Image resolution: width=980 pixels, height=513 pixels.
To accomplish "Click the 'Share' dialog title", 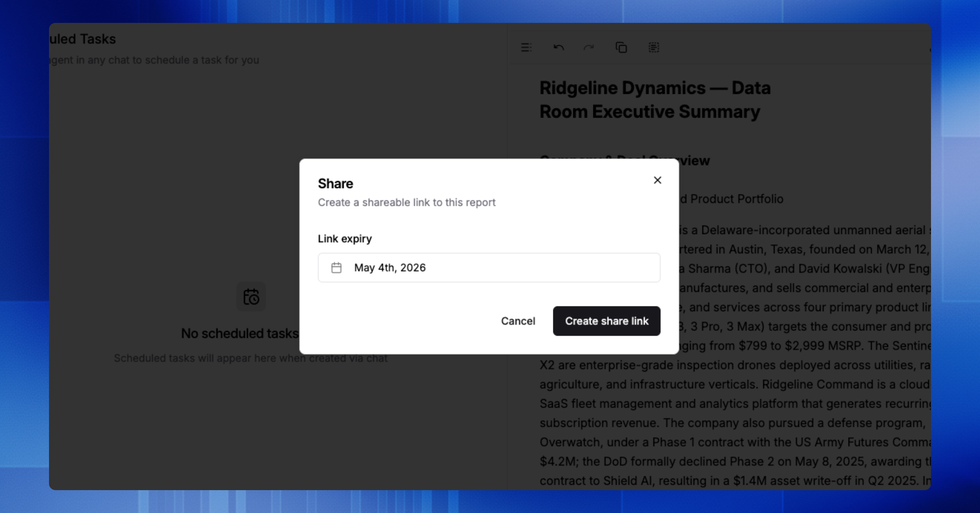I will (x=336, y=184).
